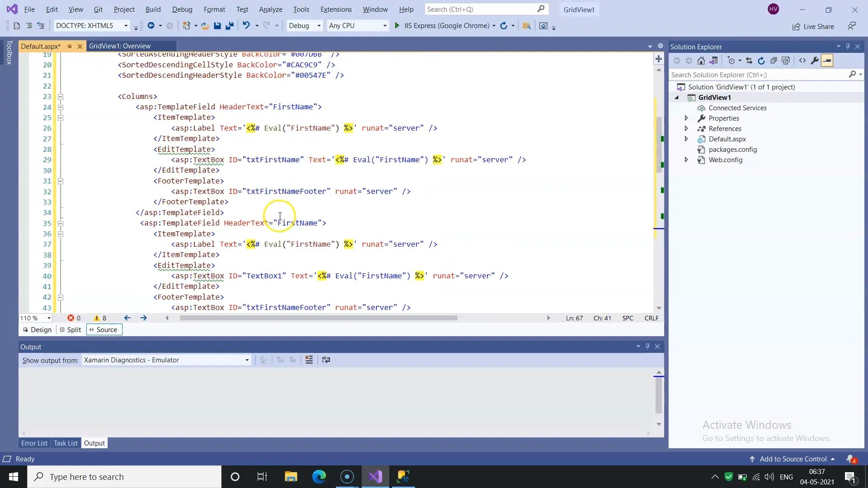Viewport: 868px width, 488px height.
Task: Refresh the Solution Explorer
Action: point(762,60)
